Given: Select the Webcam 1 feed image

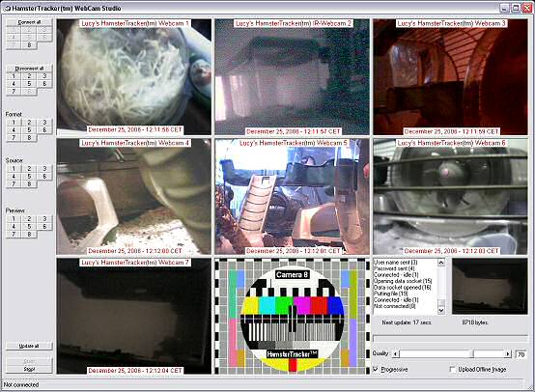Looking at the screenshot, I should [134, 77].
